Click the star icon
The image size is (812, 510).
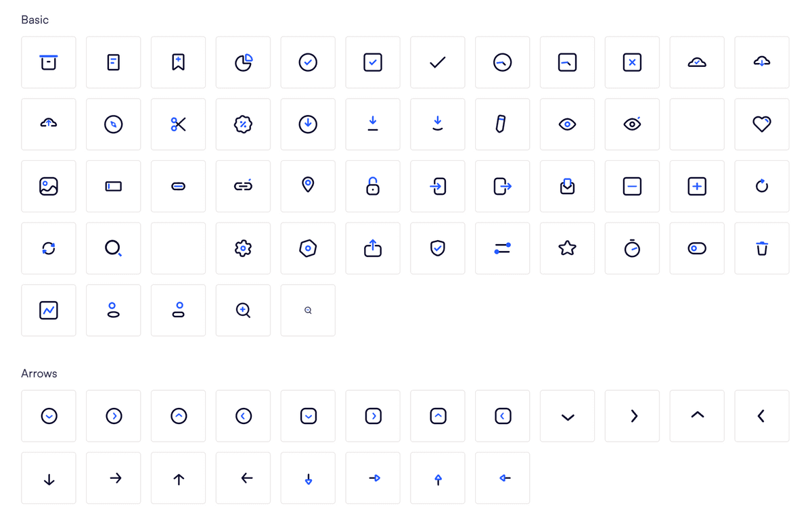point(567,248)
